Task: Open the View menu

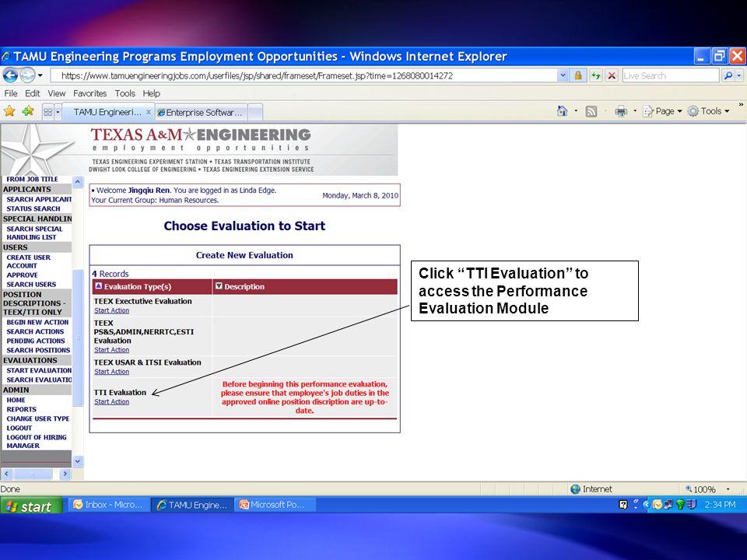Action: pyautogui.click(x=56, y=93)
